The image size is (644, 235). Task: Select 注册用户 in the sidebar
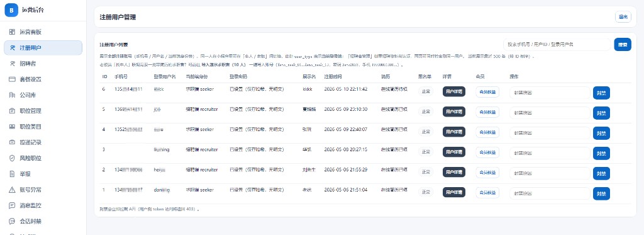pos(43,48)
